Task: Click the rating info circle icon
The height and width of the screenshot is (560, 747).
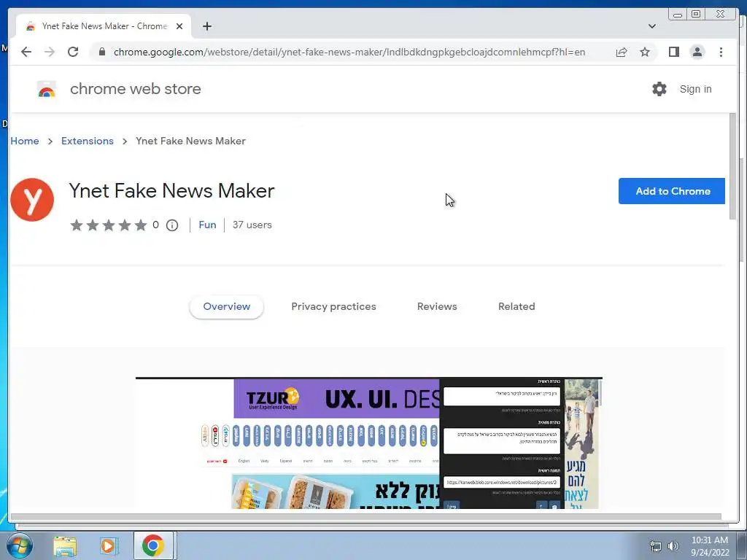Action: pos(172,225)
